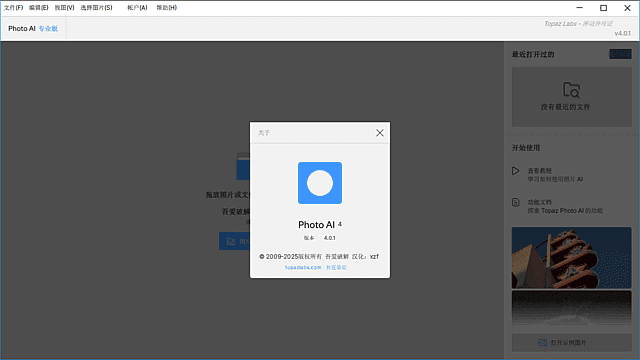Open the community forum link in dialog
The height and width of the screenshot is (360, 640).
pyautogui.click(x=336, y=267)
